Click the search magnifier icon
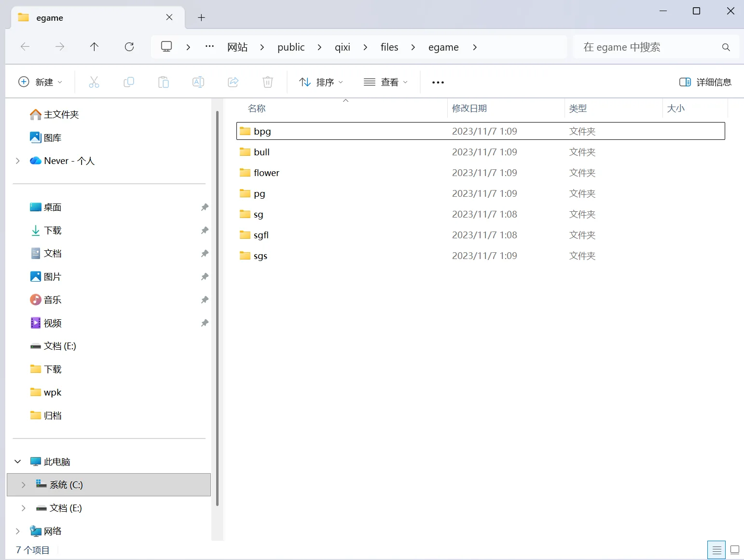This screenshot has width=744, height=560. coord(726,47)
